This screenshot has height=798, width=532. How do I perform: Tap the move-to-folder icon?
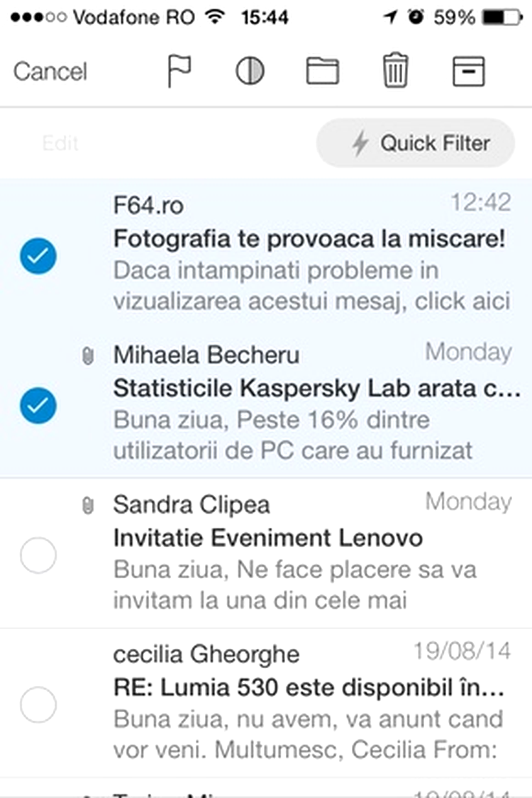(x=323, y=71)
